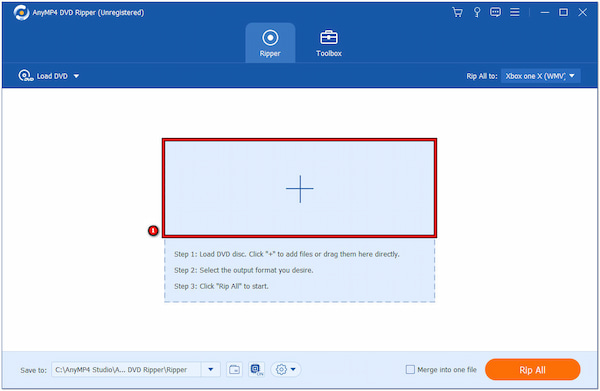Viewport: 600px width, 391px height.
Task: Switch to the Ripper tab
Action: [270, 43]
